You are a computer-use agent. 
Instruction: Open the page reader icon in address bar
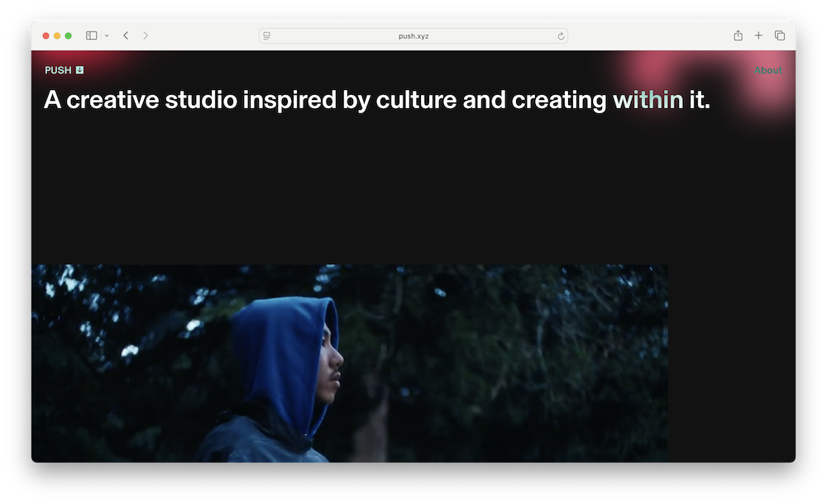(x=267, y=36)
